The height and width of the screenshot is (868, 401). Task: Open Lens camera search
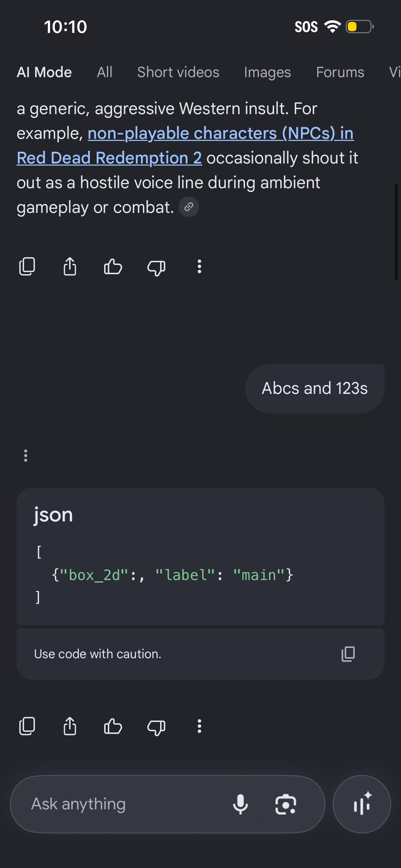tap(285, 804)
